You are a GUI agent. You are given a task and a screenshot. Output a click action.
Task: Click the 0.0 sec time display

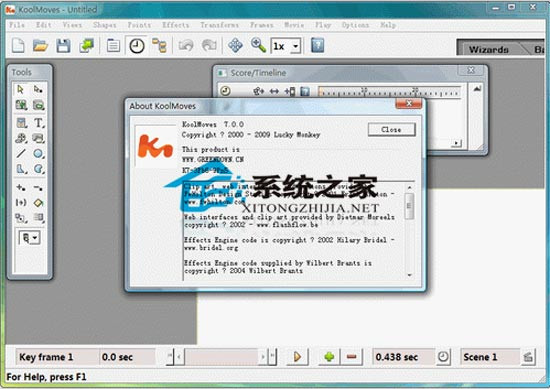coord(117,357)
